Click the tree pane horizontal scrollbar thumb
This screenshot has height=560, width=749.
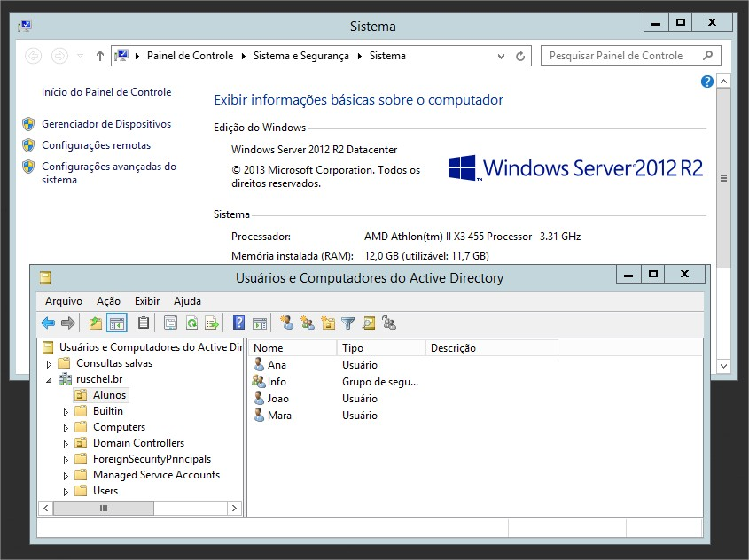pyautogui.click(x=104, y=509)
